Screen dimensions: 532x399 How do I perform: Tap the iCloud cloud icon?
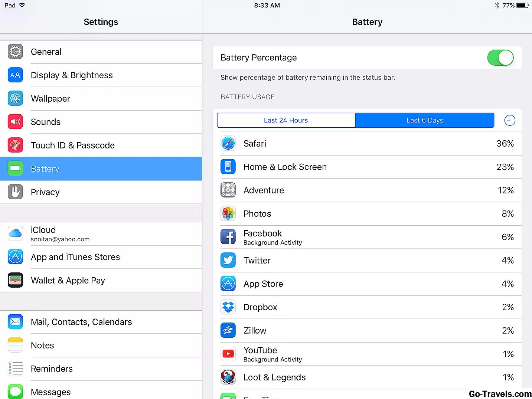pos(15,233)
